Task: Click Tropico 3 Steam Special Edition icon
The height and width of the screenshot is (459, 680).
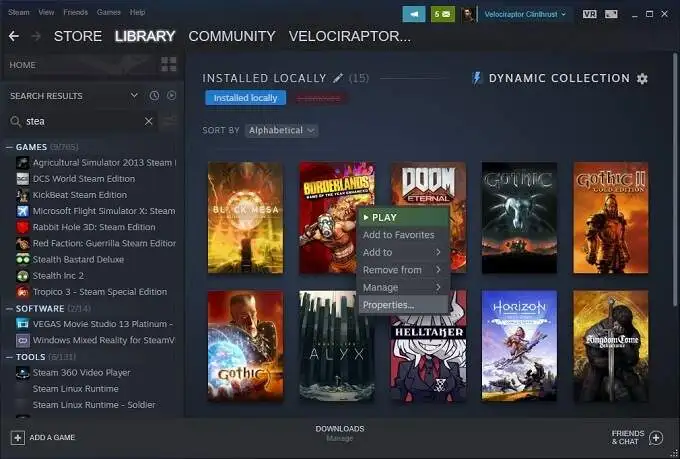Action: (23, 292)
